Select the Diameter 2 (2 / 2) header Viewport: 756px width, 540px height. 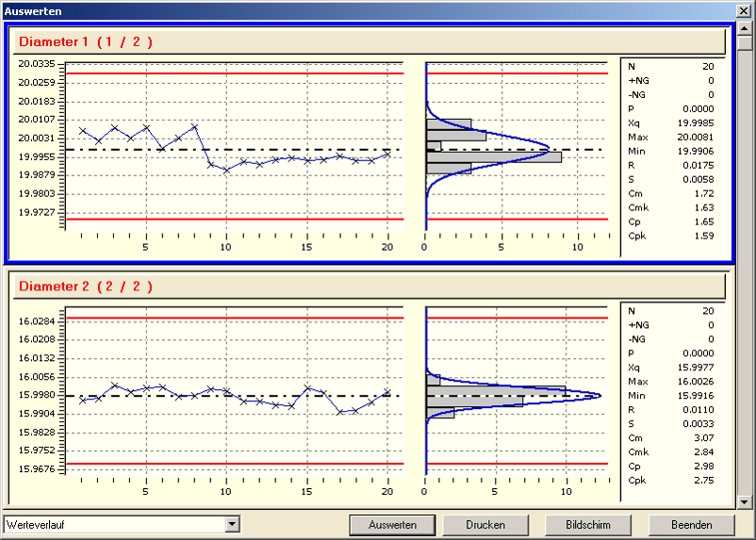(x=368, y=286)
